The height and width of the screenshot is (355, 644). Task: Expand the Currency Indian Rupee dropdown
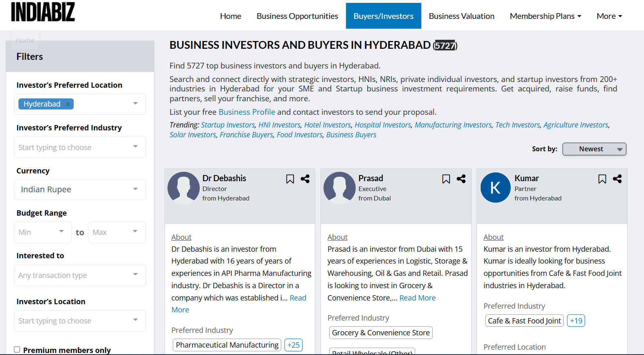click(x=80, y=189)
